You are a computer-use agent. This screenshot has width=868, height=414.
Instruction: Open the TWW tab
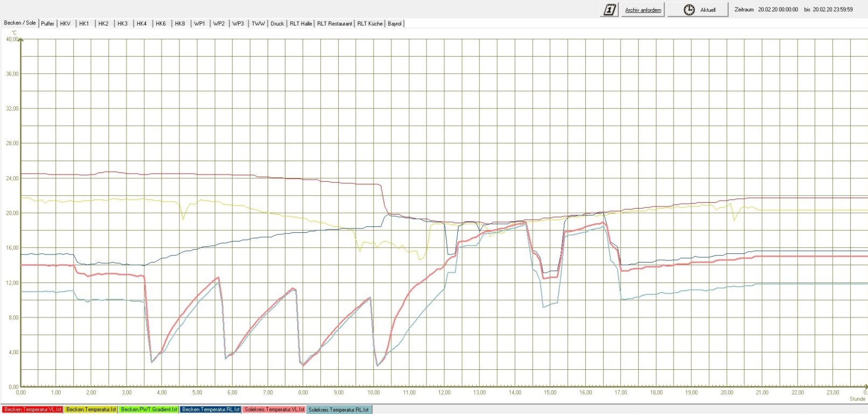258,24
